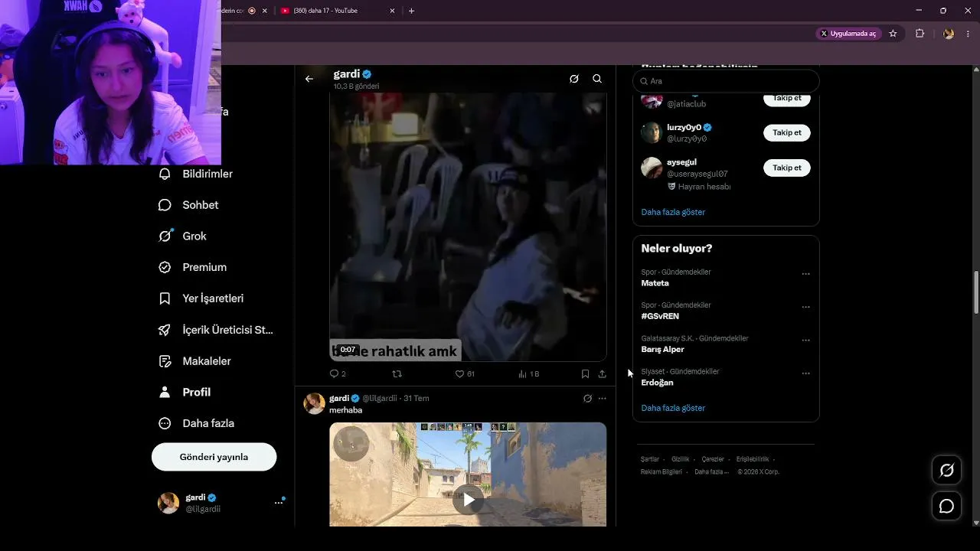Search gardi's posts with the magnifier icon

pyautogui.click(x=597, y=79)
